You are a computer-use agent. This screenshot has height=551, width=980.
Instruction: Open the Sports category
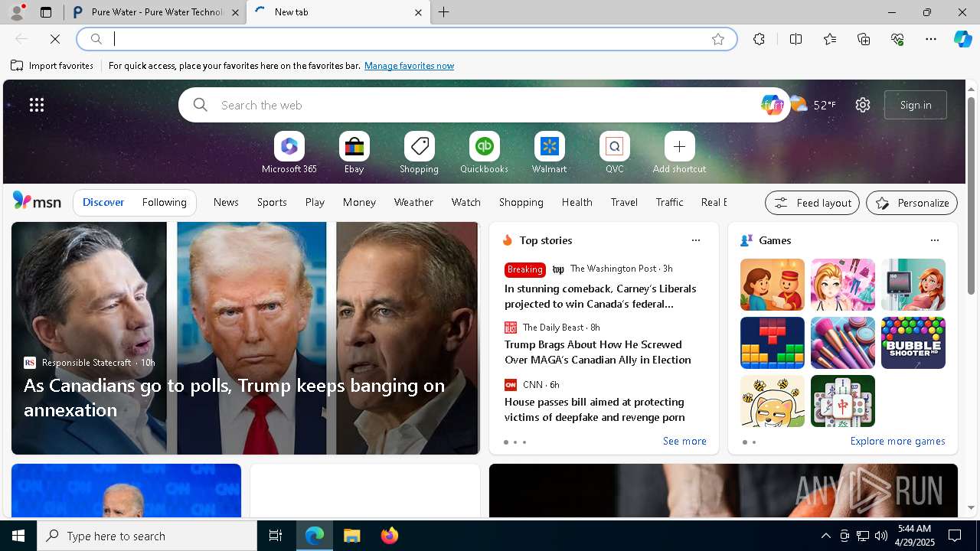pyautogui.click(x=272, y=202)
